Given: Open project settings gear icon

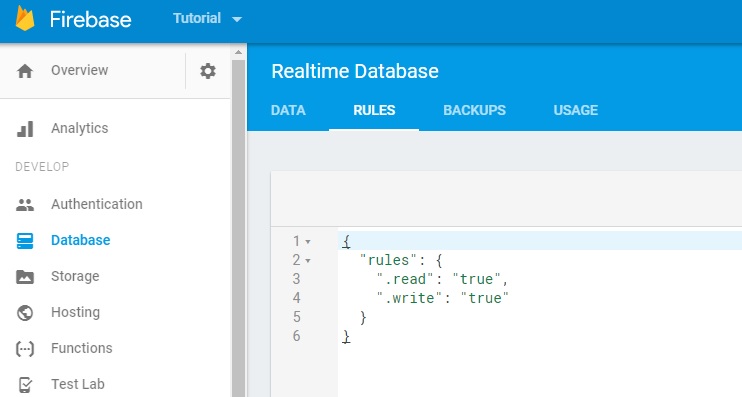Looking at the screenshot, I should click(x=207, y=71).
